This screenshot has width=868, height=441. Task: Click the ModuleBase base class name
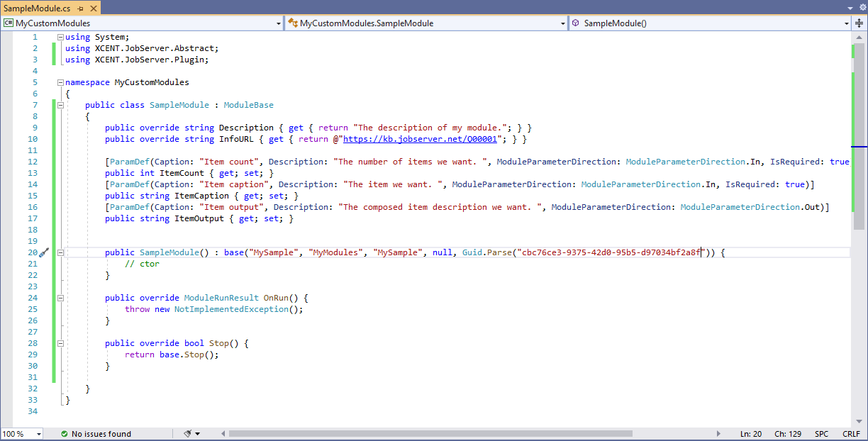point(249,105)
